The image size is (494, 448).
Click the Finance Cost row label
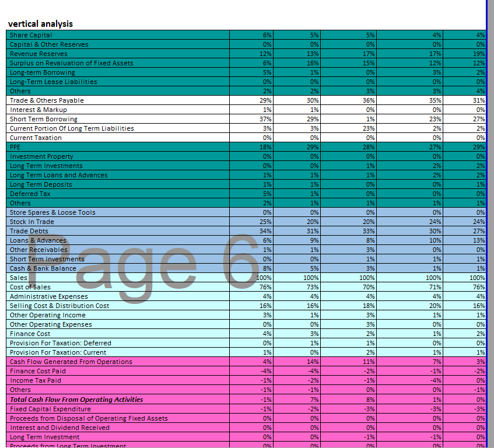(x=27, y=334)
